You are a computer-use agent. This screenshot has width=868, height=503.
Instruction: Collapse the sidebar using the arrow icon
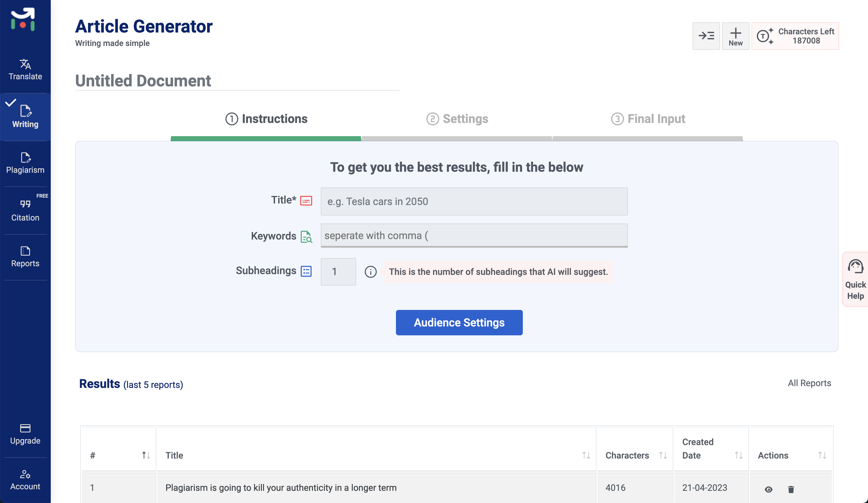[x=706, y=36]
